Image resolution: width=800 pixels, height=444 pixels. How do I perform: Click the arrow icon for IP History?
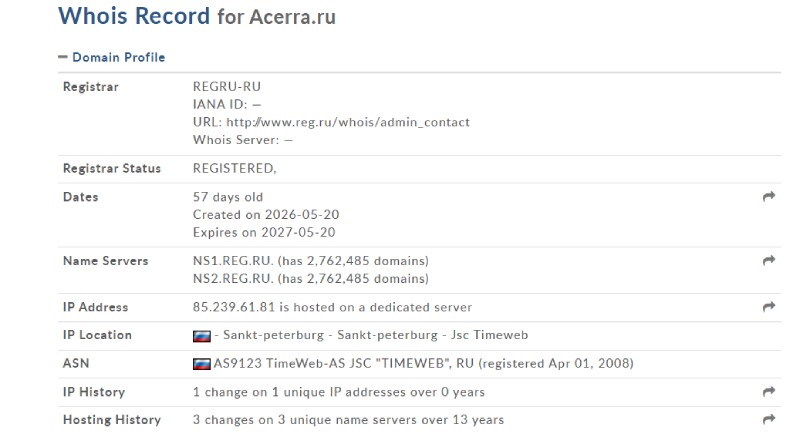click(x=769, y=391)
